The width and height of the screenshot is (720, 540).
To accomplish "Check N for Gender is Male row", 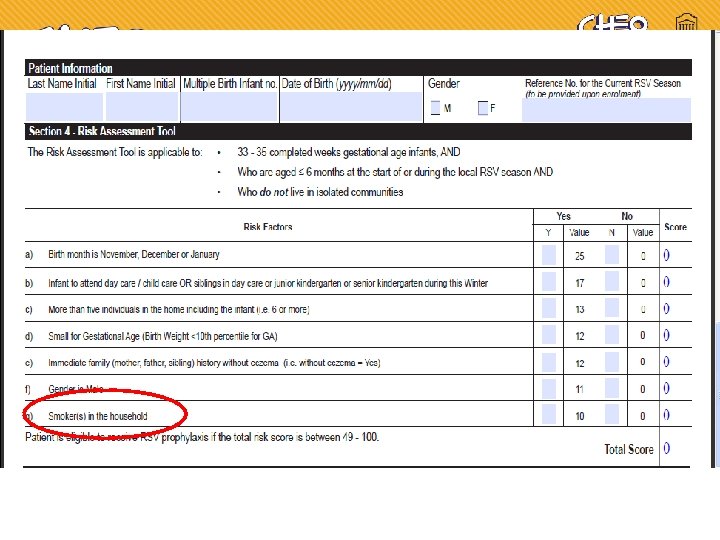I will [x=612, y=388].
